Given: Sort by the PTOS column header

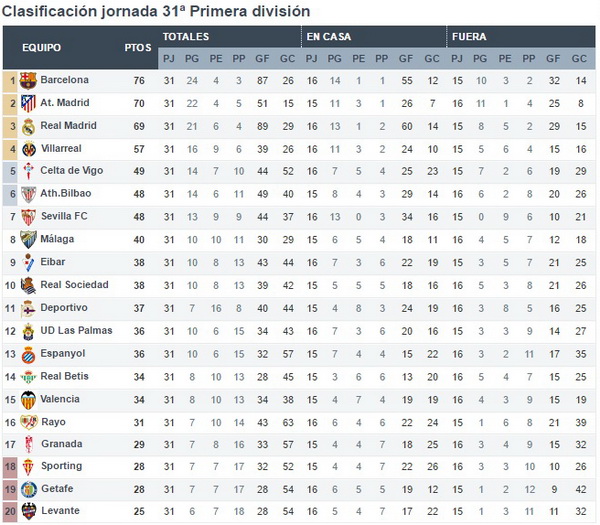Looking at the screenshot, I should [138, 47].
